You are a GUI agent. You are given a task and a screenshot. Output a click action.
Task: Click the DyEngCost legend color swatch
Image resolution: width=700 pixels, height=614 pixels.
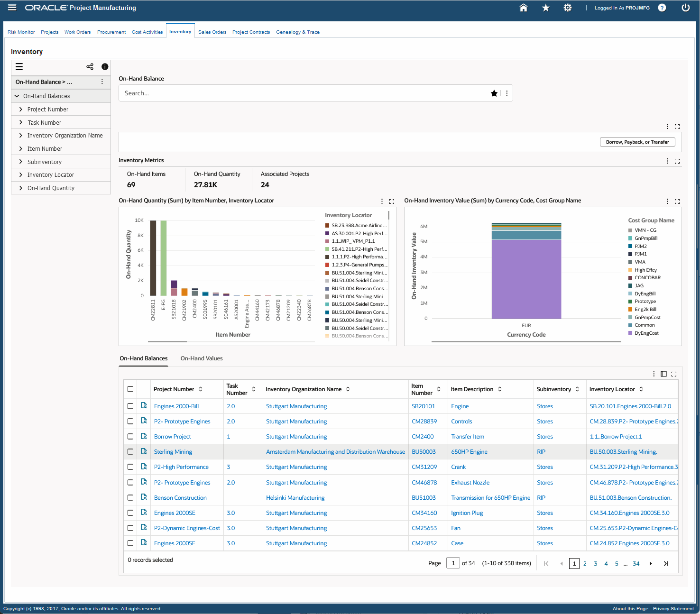tap(630, 333)
